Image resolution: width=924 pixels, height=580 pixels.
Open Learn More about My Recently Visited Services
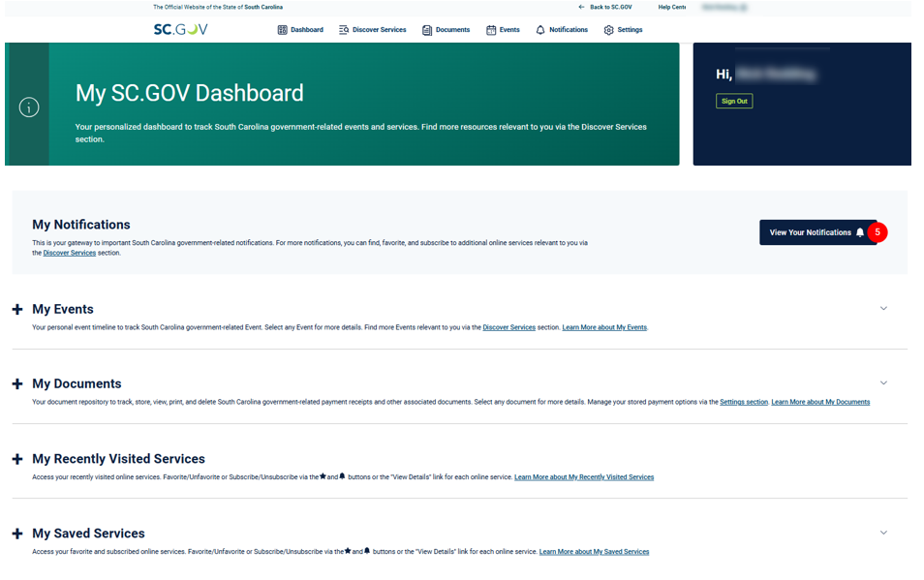tap(584, 477)
